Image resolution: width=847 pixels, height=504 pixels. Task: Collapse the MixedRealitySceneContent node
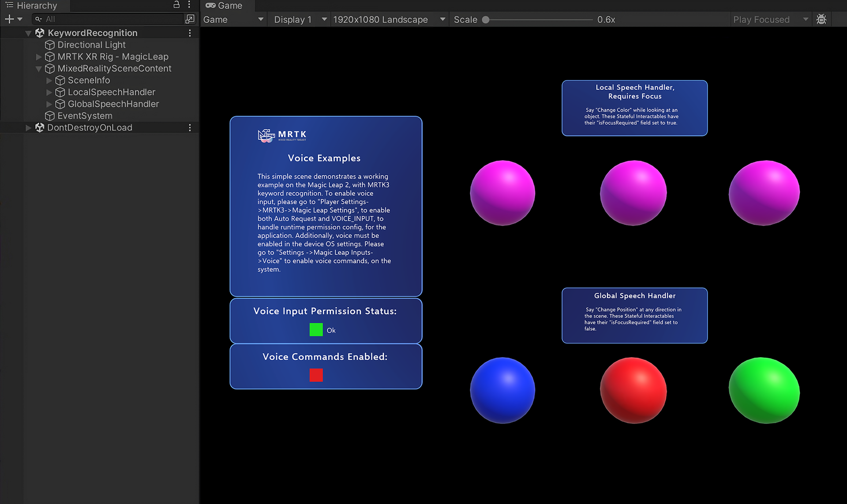pos(39,69)
